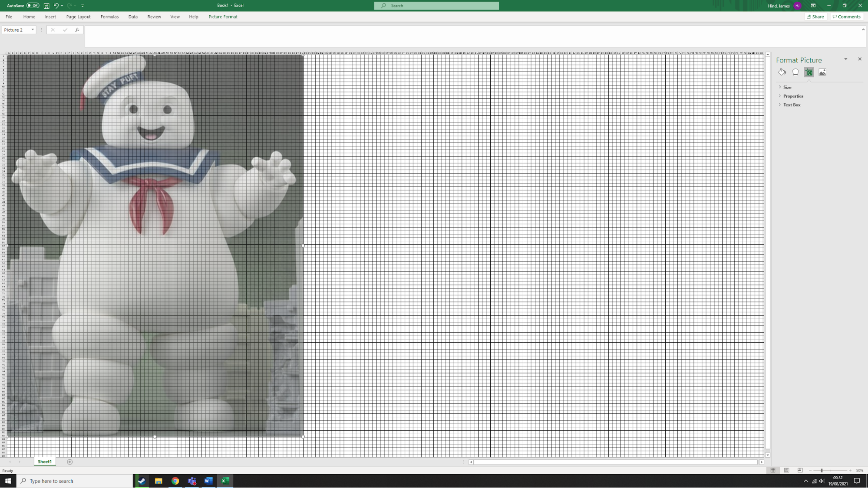Open the Help tab
The image size is (868, 488).
pyautogui.click(x=194, y=16)
